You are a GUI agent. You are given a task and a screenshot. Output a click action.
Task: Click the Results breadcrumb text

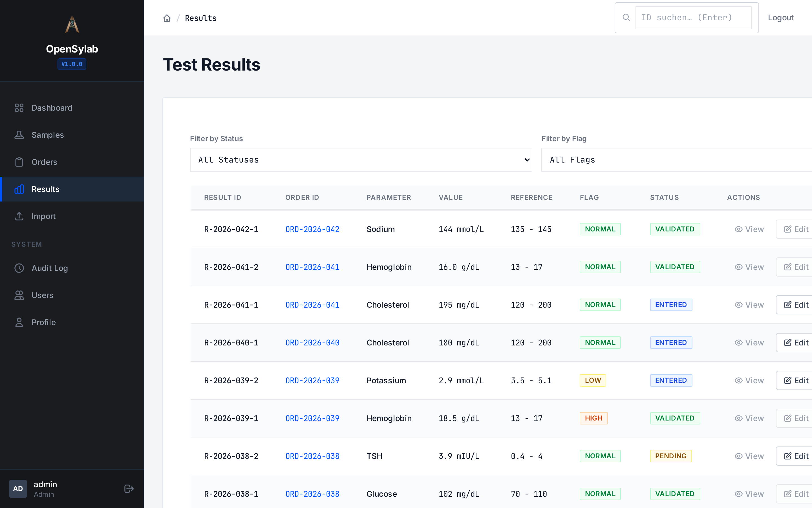[201, 18]
